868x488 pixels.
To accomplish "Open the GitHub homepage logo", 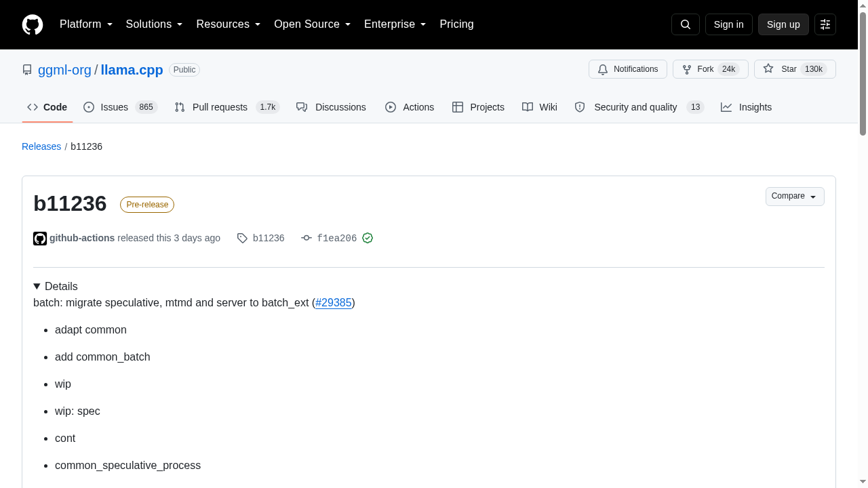I will click(33, 24).
